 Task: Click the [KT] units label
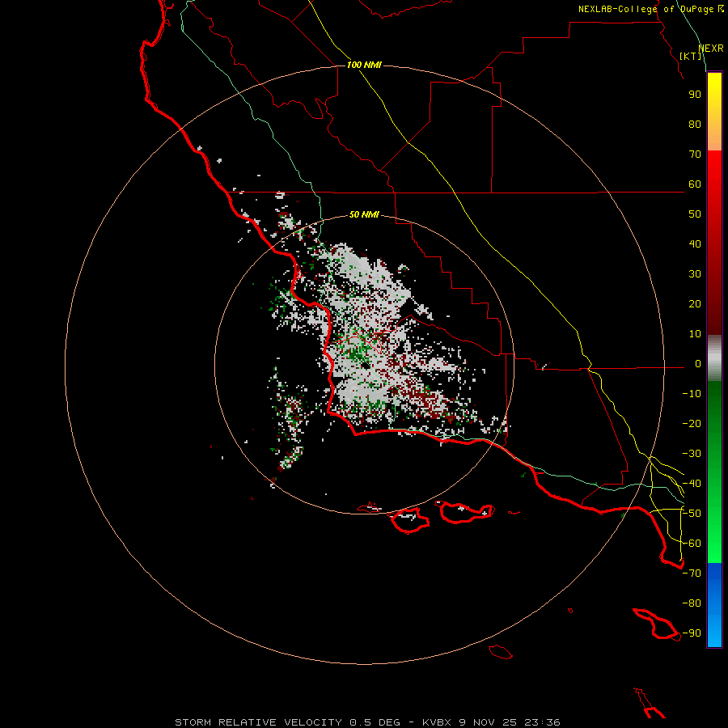click(x=691, y=56)
